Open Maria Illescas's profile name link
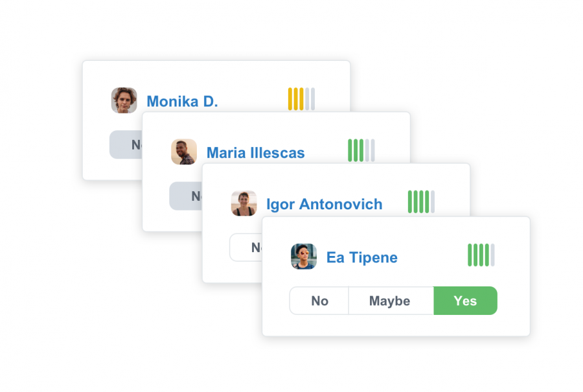583x392 pixels. coord(255,153)
